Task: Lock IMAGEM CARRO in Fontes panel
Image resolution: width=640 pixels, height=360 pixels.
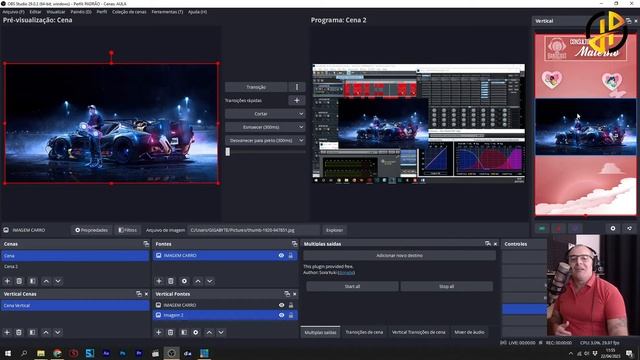Action: coord(291,256)
